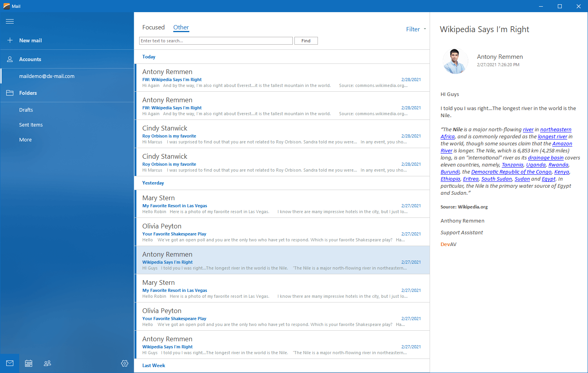Expand More under Folders
The width and height of the screenshot is (588, 373).
25,139
